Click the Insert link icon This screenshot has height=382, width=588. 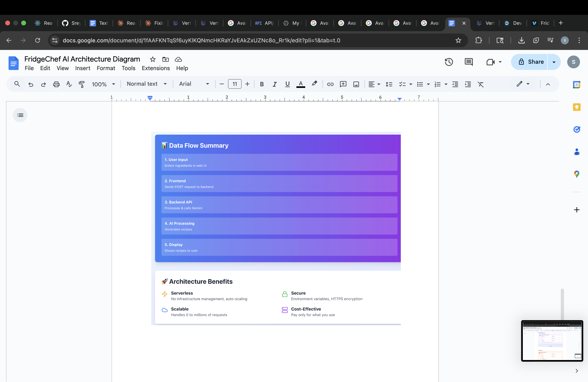330,84
